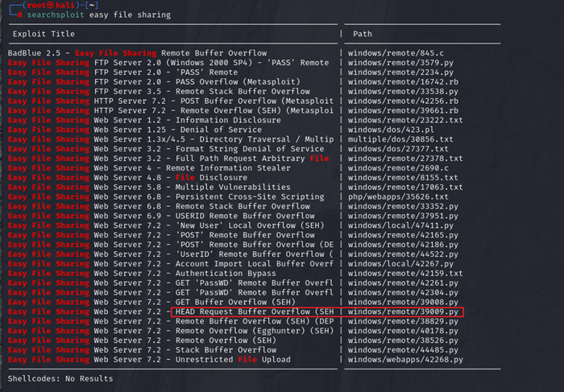Click the path windows/local/42267.py
The height and width of the screenshot is (392, 564).
click(x=400, y=264)
